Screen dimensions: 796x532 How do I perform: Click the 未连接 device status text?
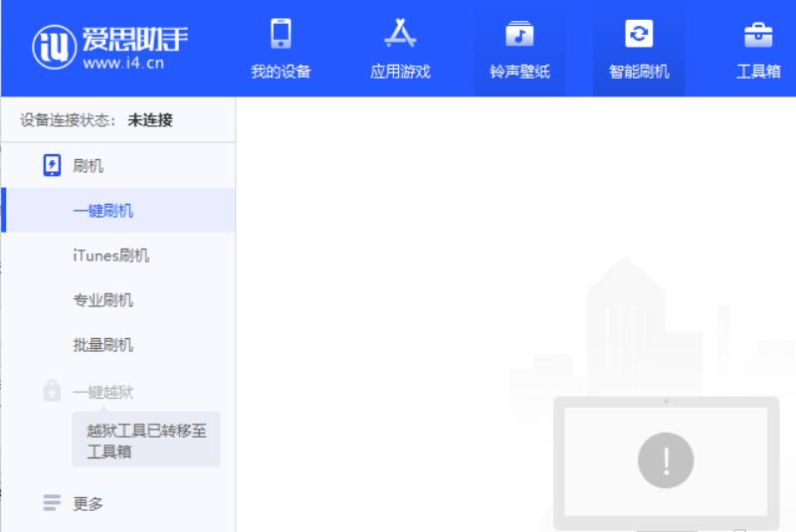tap(150, 119)
